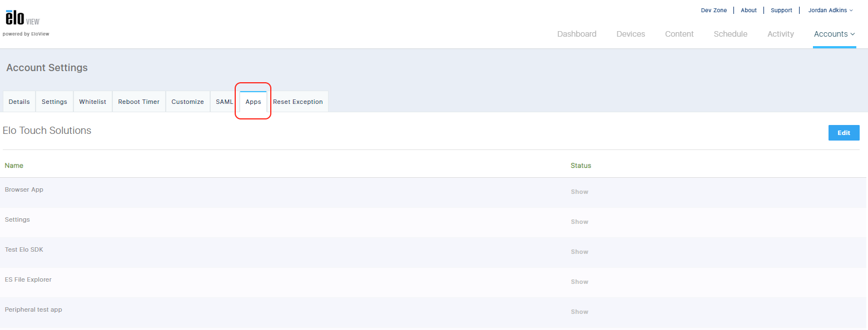Sort by the Name column header

point(14,166)
